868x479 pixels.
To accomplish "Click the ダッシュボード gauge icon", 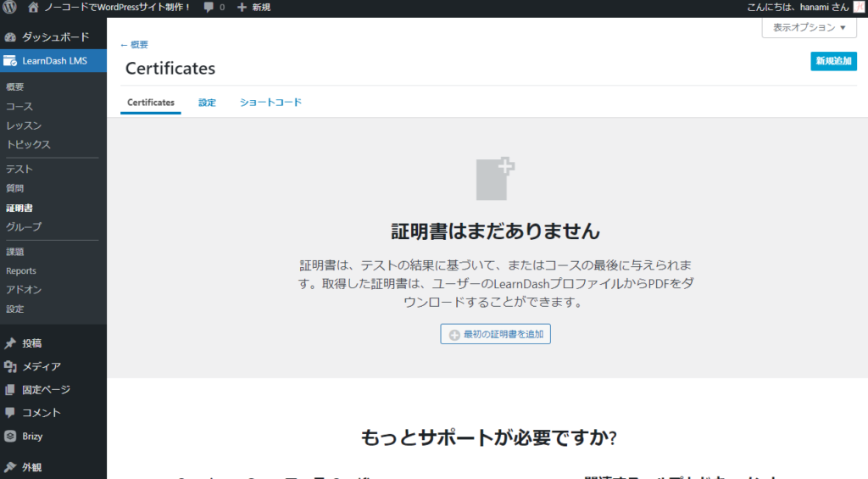I will [10, 37].
